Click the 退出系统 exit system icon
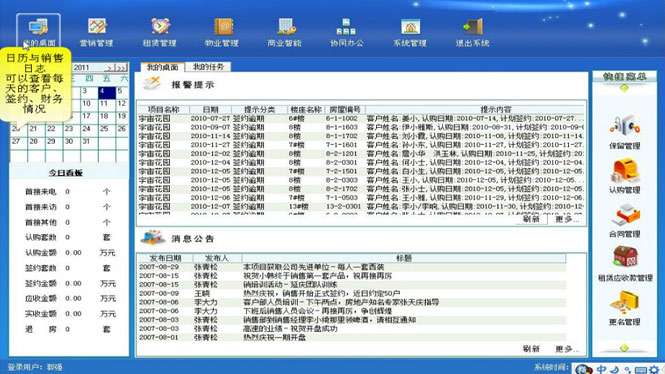 (x=472, y=32)
